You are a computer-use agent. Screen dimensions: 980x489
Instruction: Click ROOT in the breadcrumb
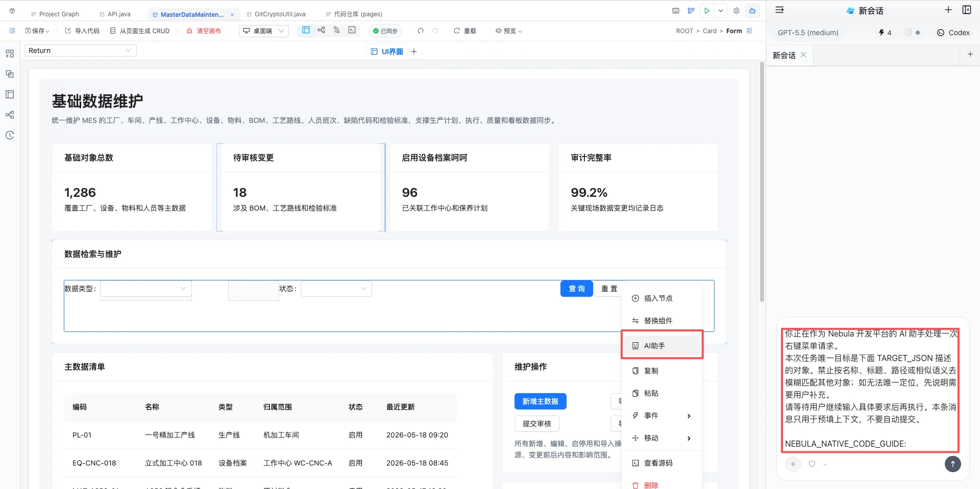[x=684, y=31]
